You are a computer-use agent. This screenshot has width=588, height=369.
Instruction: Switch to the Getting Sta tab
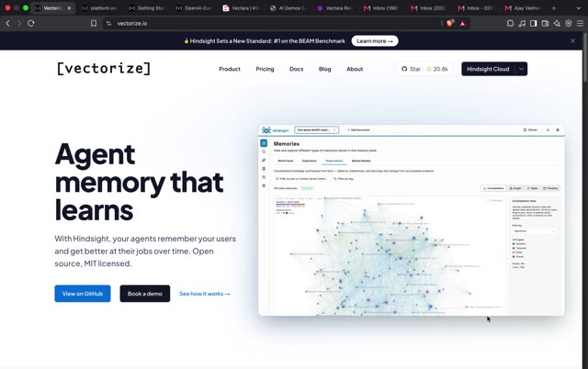coord(146,8)
